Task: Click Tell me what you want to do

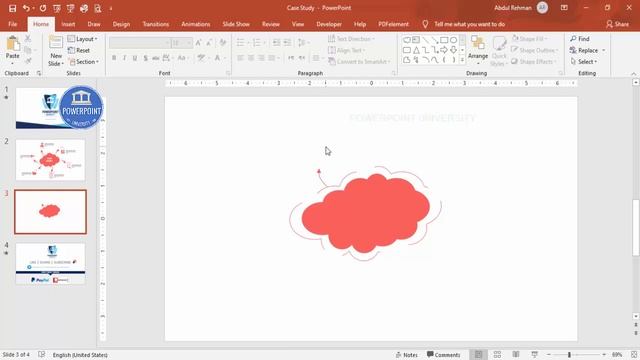Action: pyautogui.click(x=469, y=24)
